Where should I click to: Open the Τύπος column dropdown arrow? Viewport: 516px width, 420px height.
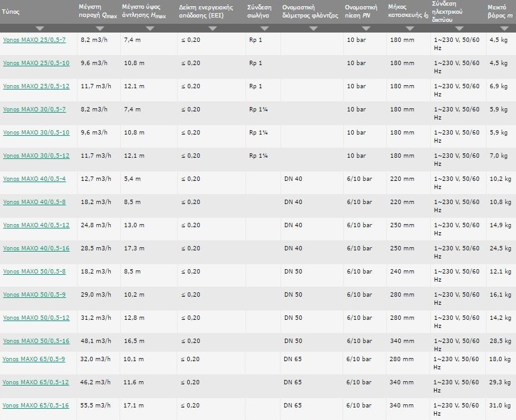39,29
